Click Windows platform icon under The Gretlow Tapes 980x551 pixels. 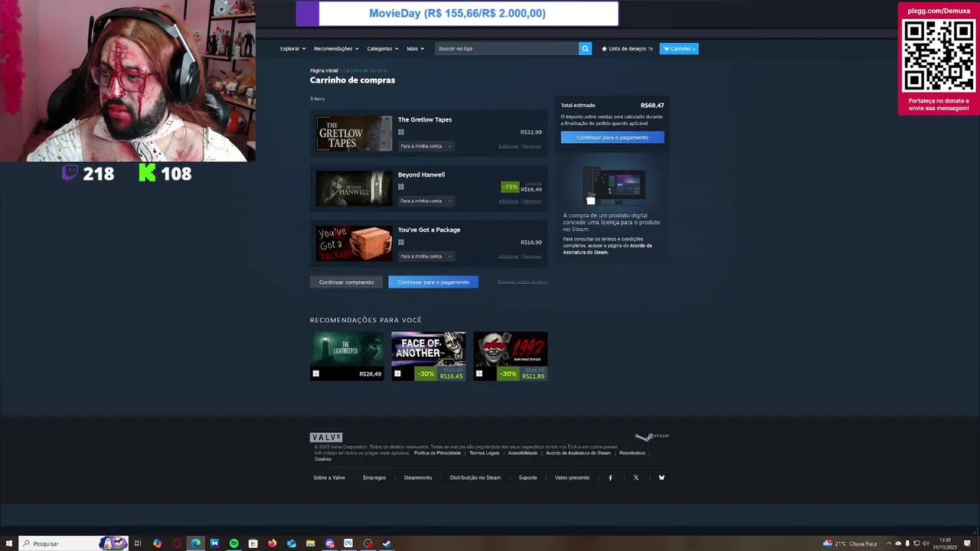click(400, 132)
